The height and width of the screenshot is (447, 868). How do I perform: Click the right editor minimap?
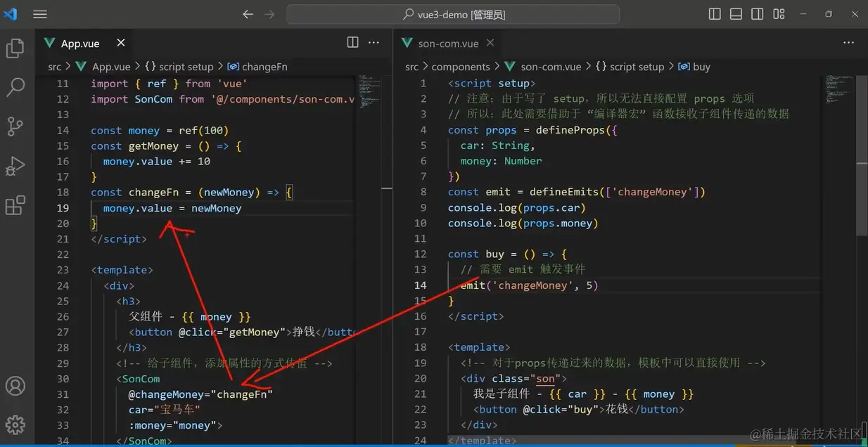click(x=838, y=90)
